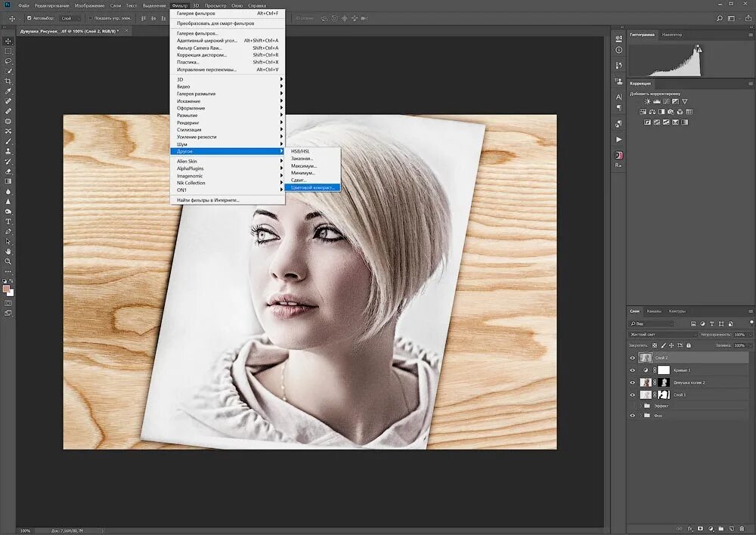Image resolution: width=756 pixels, height=535 pixels.
Task: Click the fx layer style icon
Action: pos(690,527)
